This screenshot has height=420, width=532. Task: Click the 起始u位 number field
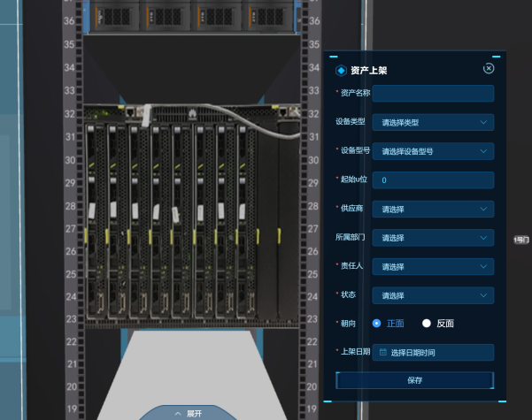click(x=433, y=180)
